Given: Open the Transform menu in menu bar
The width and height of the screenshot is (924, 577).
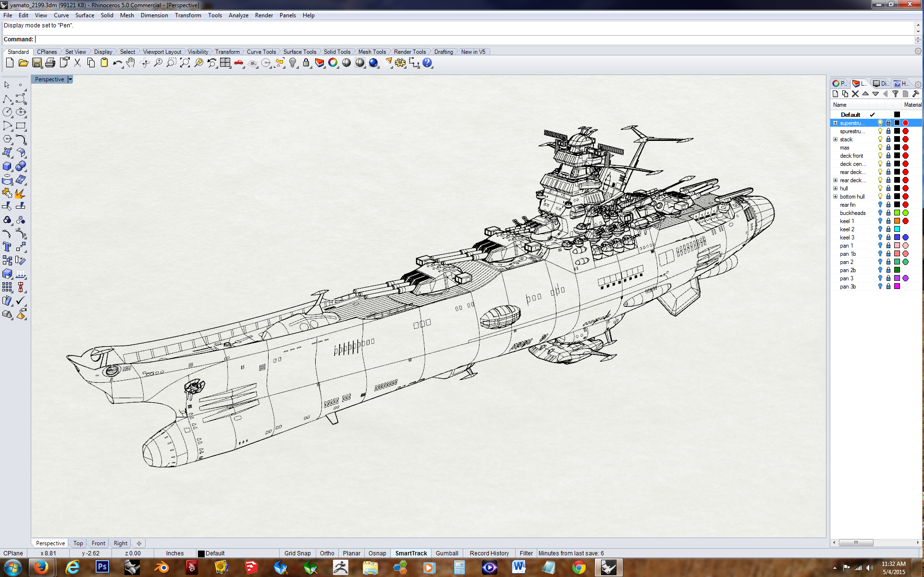Looking at the screenshot, I should [x=188, y=15].
